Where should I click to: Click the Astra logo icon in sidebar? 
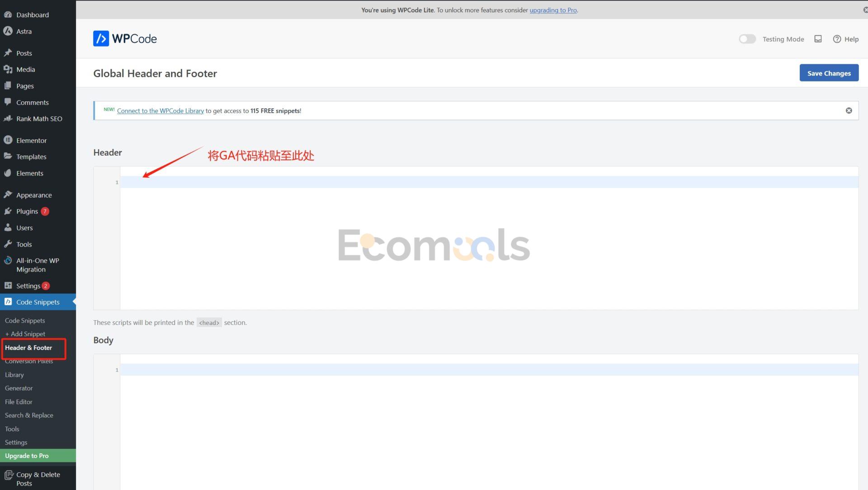click(8, 31)
